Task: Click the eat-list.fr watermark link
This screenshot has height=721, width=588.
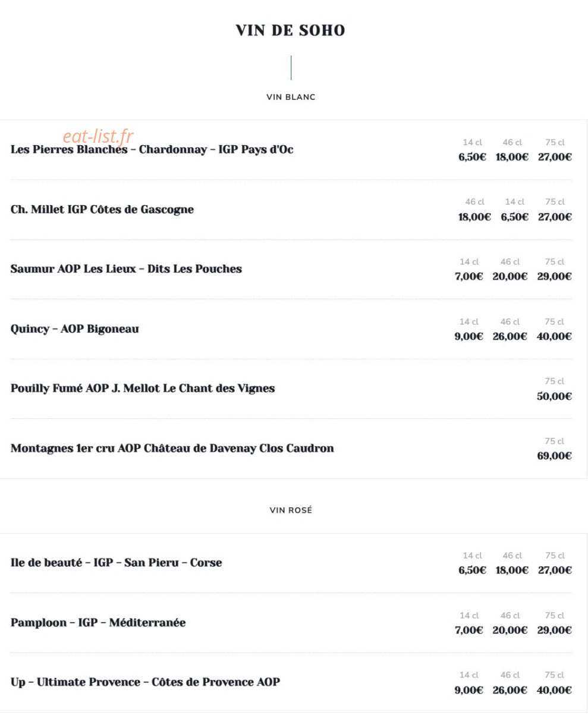Action: pyautogui.click(x=98, y=136)
